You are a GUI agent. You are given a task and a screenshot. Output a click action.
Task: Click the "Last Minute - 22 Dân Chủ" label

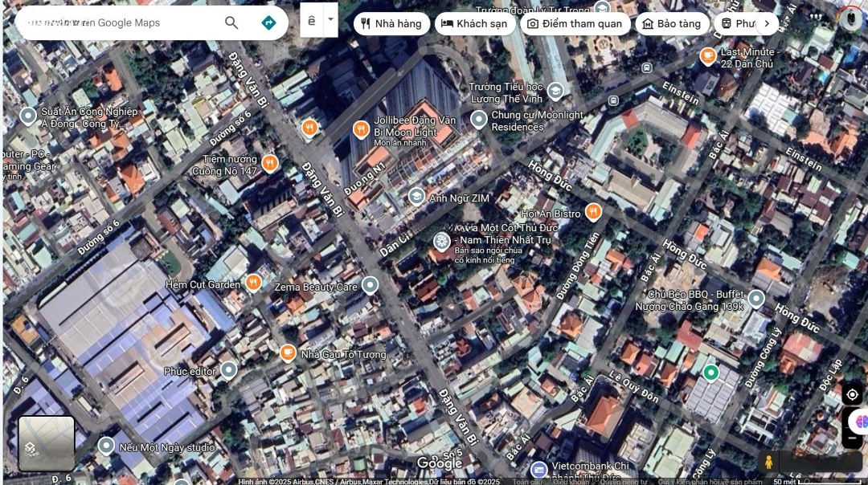[x=750, y=58]
